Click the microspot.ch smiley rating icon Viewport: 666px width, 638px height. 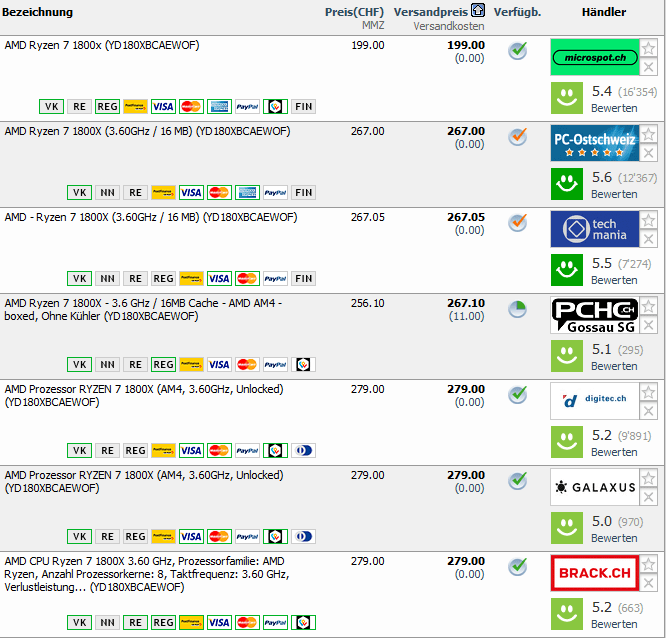[x=567, y=98]
